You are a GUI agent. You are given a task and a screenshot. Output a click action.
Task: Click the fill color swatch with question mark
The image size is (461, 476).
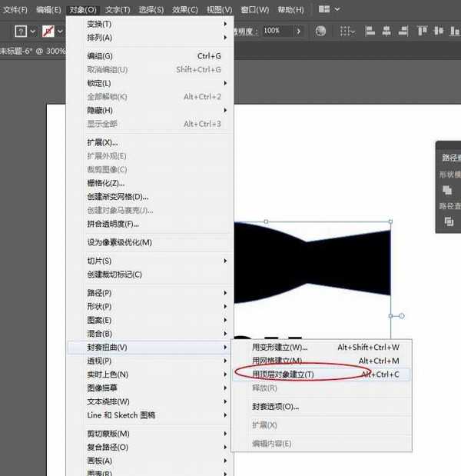(x=21, y=31)
